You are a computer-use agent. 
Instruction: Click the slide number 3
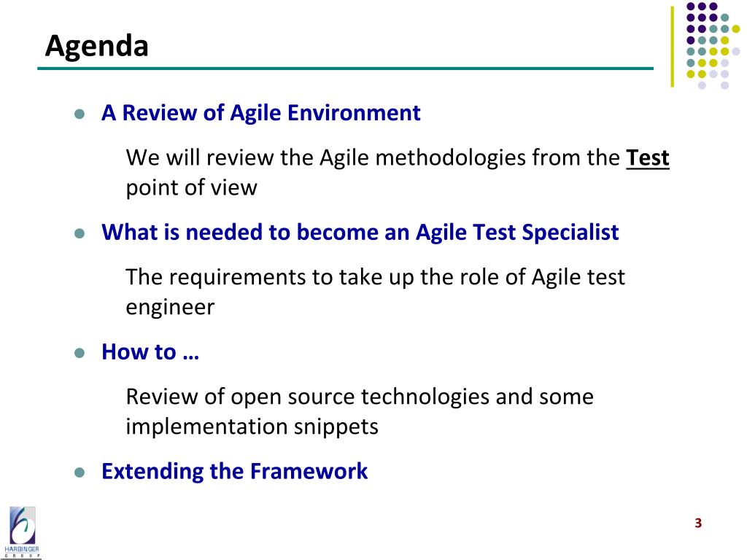[x=698, y=523]
